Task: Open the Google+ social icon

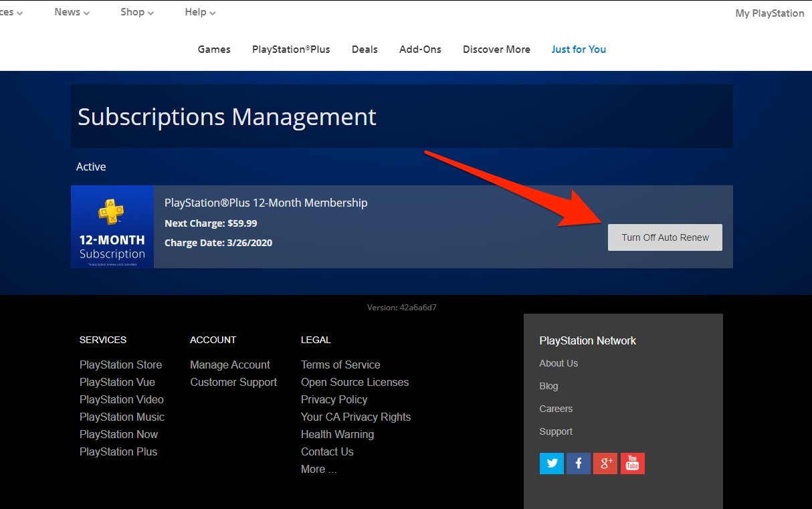Action: [x=605, y=463]
